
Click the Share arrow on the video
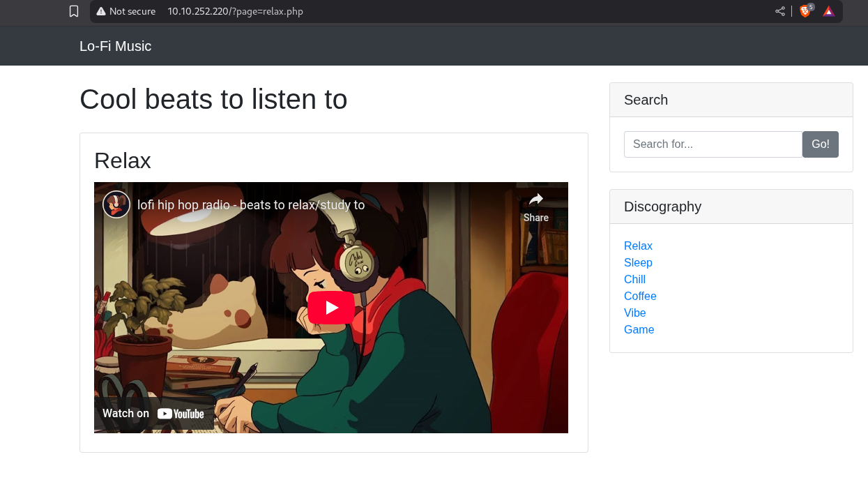pyautogui.click(x=536, y=207)
